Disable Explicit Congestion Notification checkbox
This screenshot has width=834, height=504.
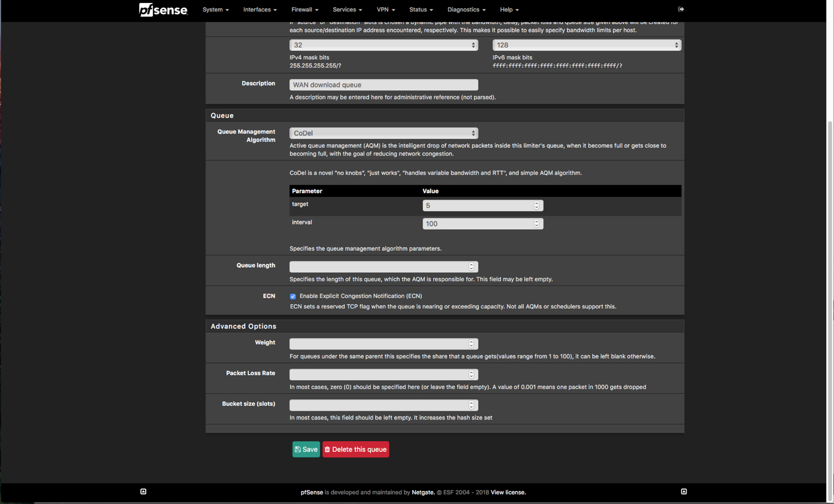(x=293, y=296)
